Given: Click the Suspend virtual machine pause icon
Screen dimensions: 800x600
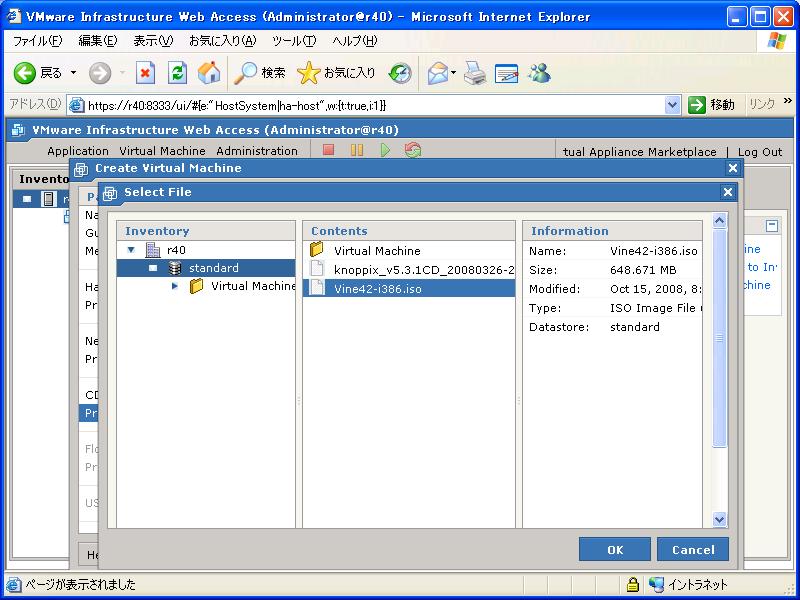Looking at the screenshot, I should pos(357,150).
